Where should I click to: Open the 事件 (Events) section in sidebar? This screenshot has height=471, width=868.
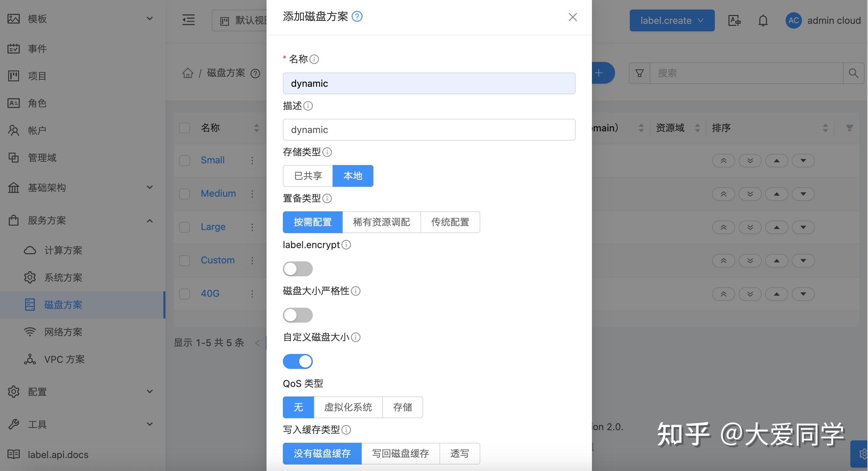(37, 48)
